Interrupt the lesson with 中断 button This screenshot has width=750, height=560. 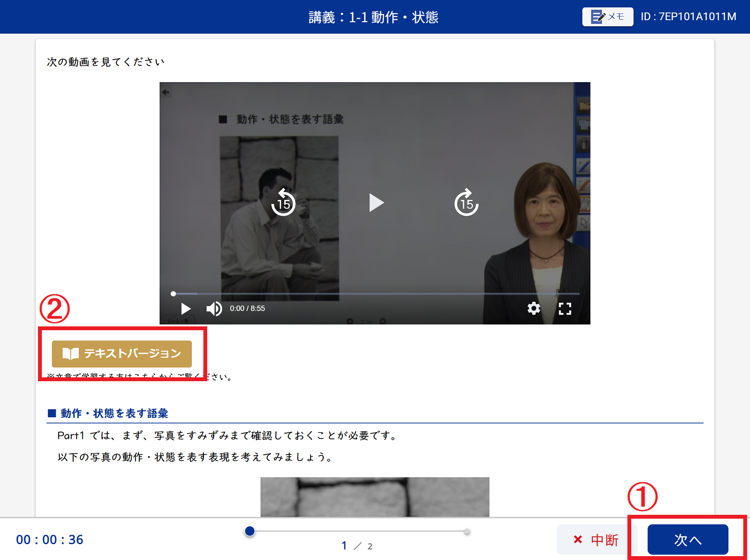point(597,539)
